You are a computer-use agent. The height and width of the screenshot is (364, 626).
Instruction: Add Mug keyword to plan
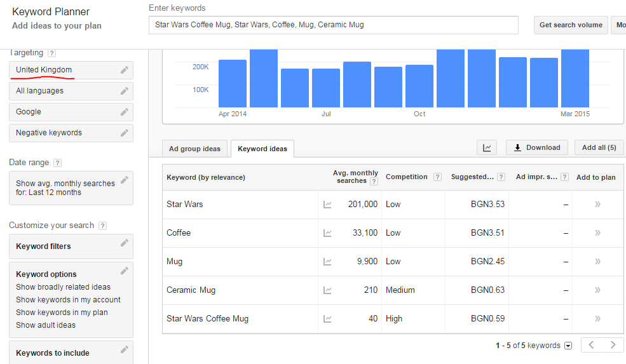[x=597, y=262]
